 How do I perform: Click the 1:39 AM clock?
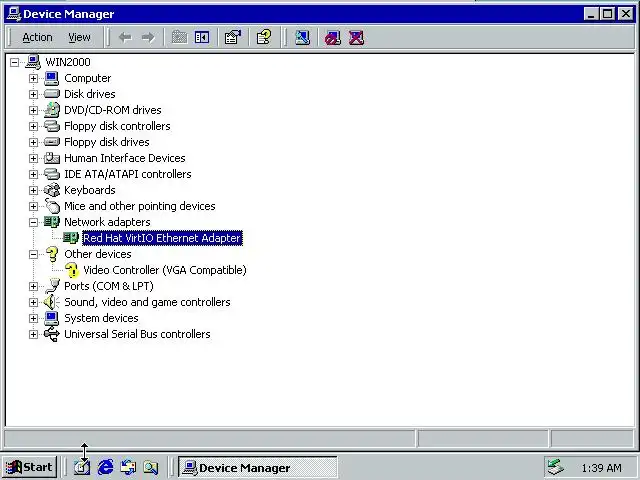(x=601, y=468)
